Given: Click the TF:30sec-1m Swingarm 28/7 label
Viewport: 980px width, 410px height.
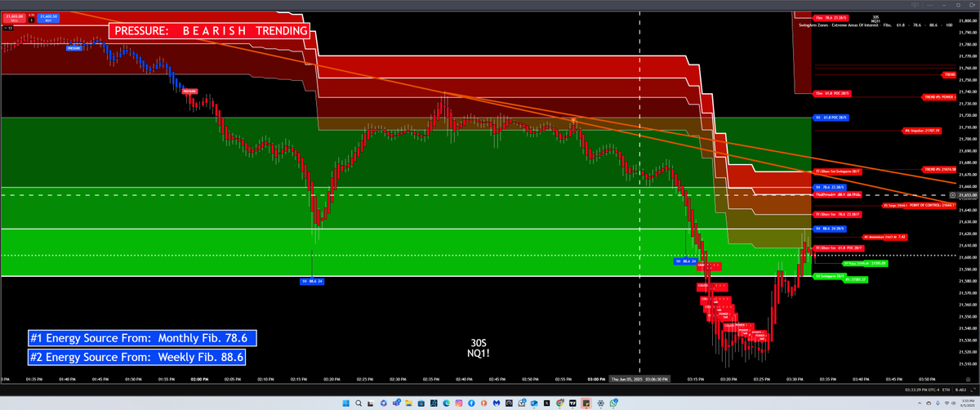Looking at the screenshot, I should [839, 172].
